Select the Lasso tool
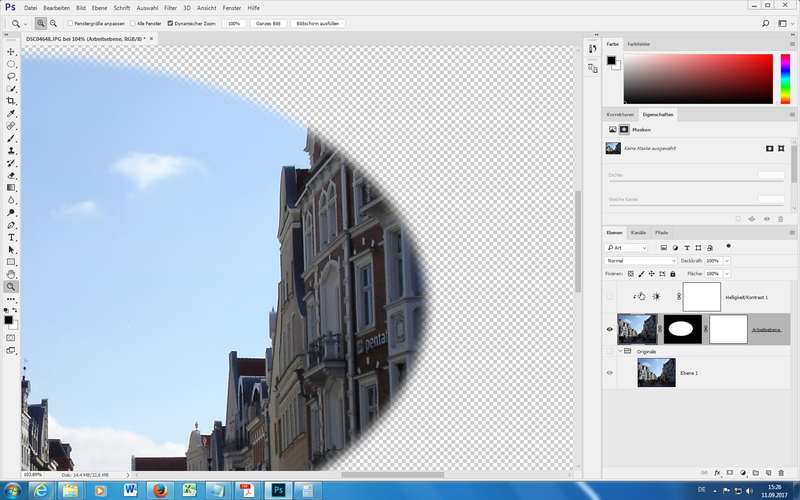 click(x=11, y=76)
